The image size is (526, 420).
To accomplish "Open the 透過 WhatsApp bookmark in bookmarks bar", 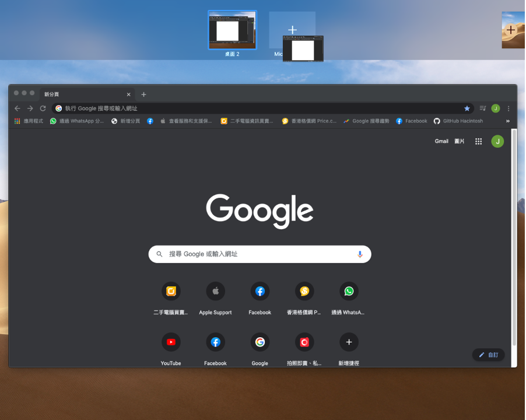I will [x=77, y=121].
